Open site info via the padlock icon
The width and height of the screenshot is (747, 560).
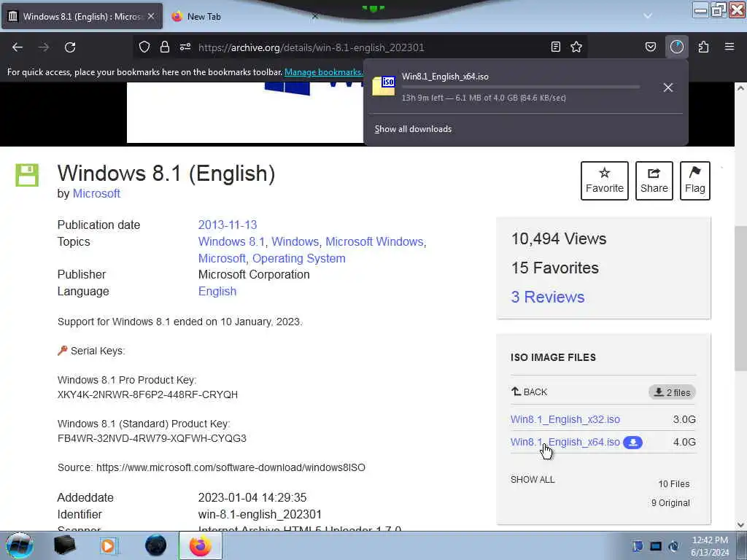pos(165,47)
